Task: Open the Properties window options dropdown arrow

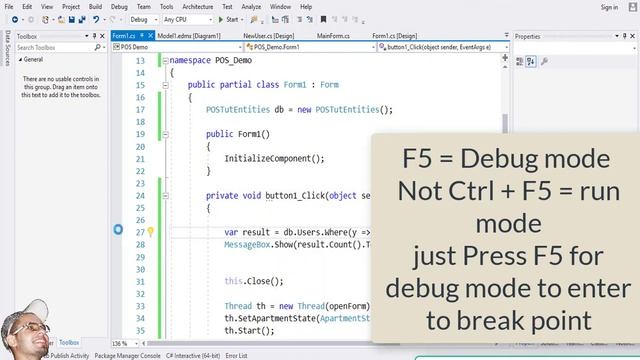Action: [617, 36]
